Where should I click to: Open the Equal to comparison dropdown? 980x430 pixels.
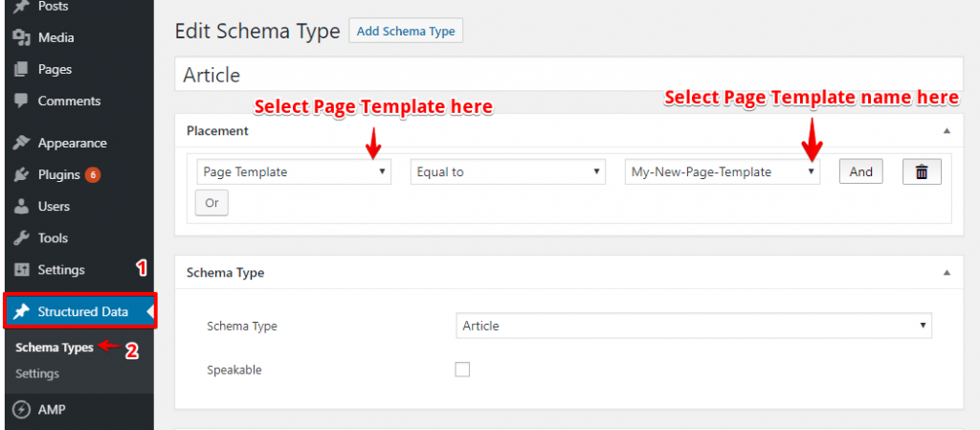[507, 171]
